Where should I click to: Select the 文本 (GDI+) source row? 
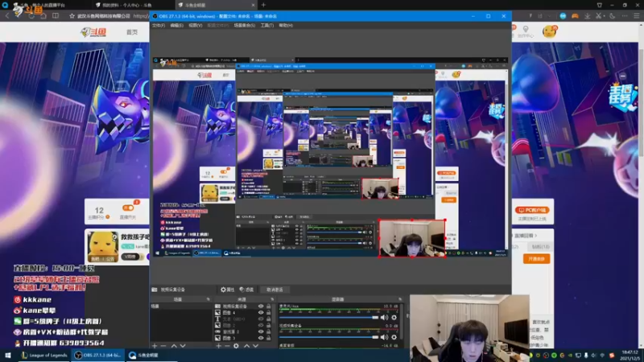pyautogui.click(x=243, y=319)
